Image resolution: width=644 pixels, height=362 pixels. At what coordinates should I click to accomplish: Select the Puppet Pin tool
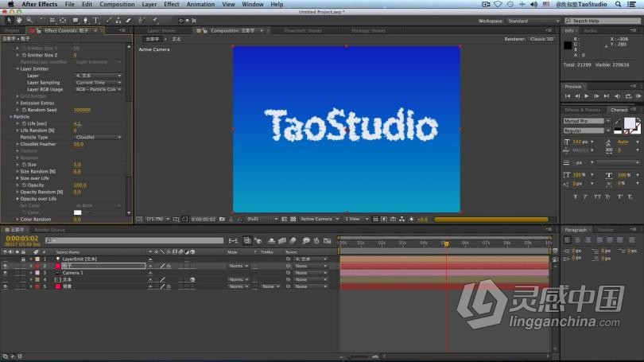pyautogui.click(x=155, y=20)
